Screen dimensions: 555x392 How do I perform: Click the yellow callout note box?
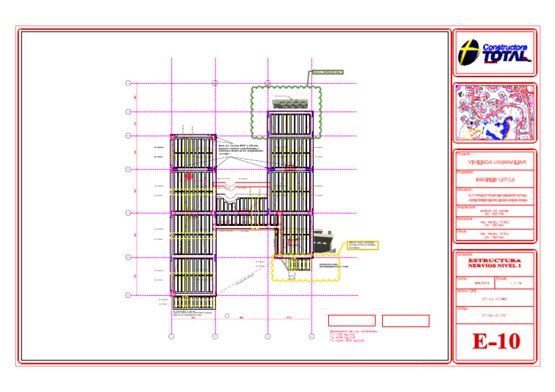pyautogui.click(x=363, y=245)
